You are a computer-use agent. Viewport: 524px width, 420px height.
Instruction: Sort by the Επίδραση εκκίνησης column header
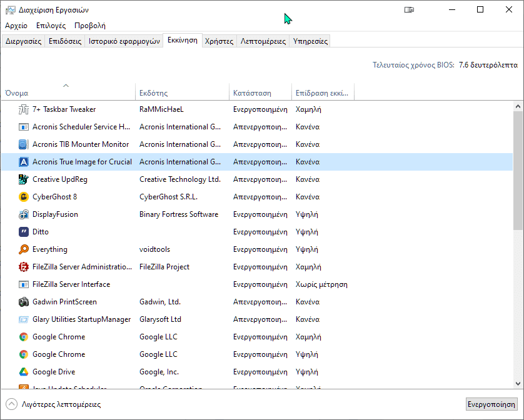[x=323, y=92]
